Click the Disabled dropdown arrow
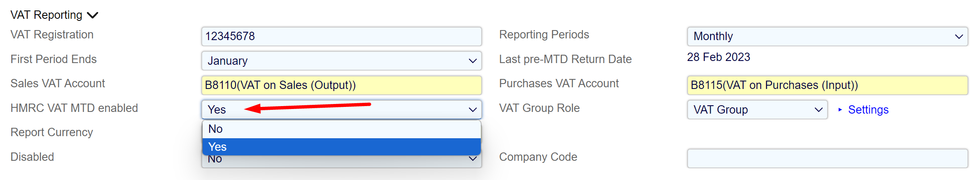Screen dimensions: 980x180 tap(472, 159)
